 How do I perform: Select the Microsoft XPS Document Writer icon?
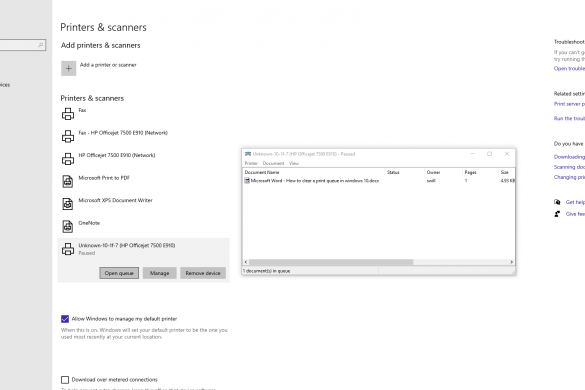[68, 204]
